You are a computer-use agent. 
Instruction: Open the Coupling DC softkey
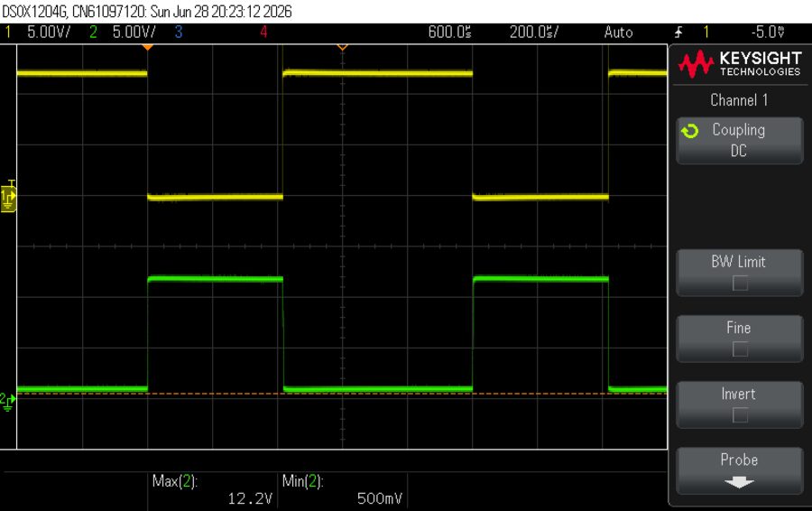tap(740, 141)
